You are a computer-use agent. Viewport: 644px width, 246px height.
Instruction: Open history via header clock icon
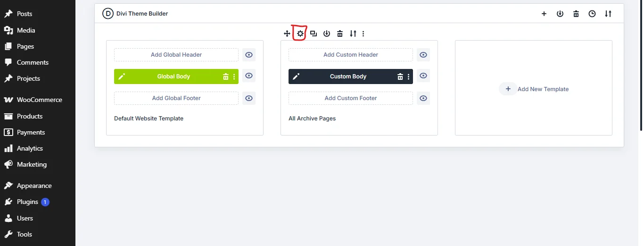(592, 14)
